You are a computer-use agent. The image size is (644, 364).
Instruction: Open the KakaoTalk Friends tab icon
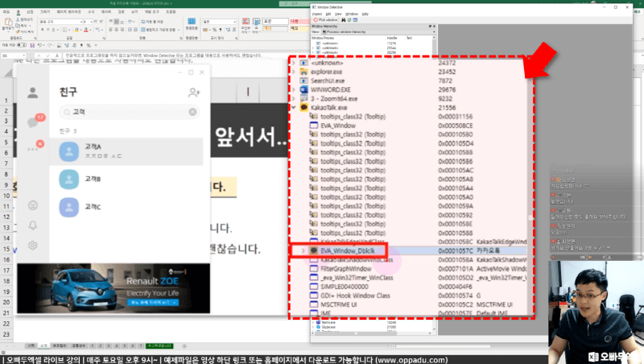[x=33, y=93]
